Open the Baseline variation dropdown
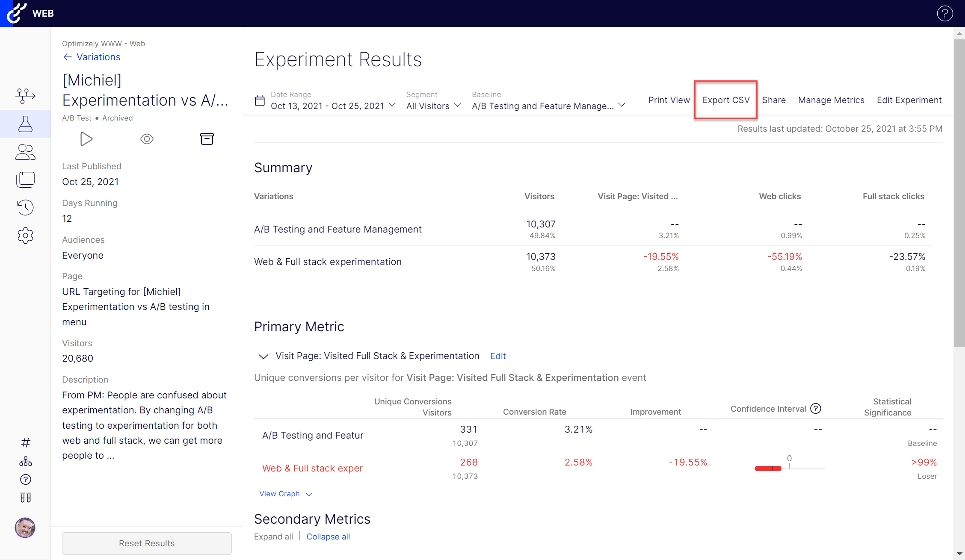Screen dimensions: 965x560 point(549,106)
